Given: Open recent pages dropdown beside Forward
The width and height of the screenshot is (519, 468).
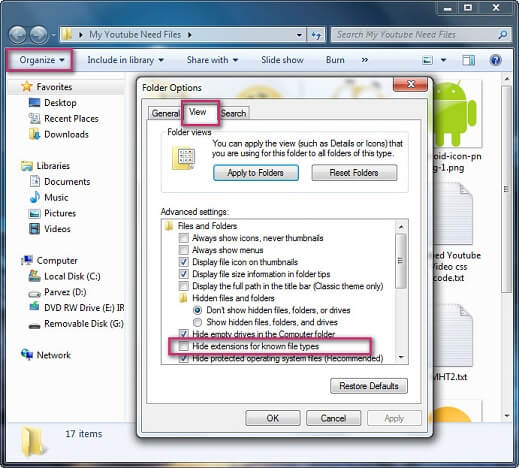Looking at the screenshot, I should pyautogui.click(x=53, y=35).
